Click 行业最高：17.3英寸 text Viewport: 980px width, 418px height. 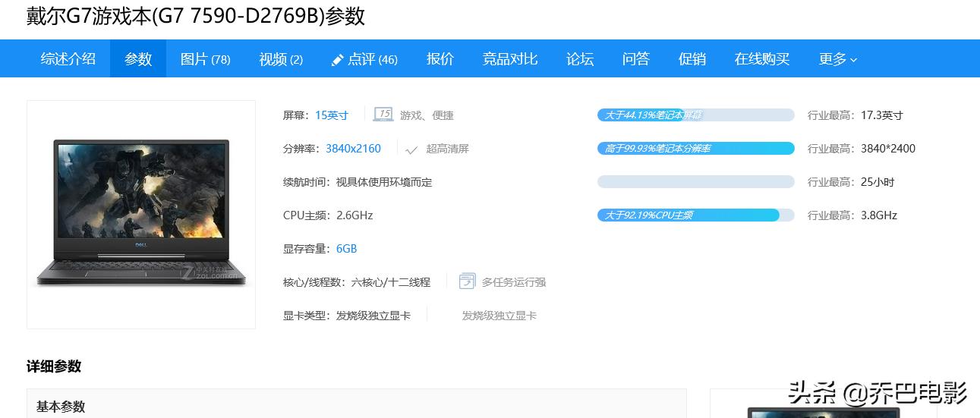click(856, 115)
